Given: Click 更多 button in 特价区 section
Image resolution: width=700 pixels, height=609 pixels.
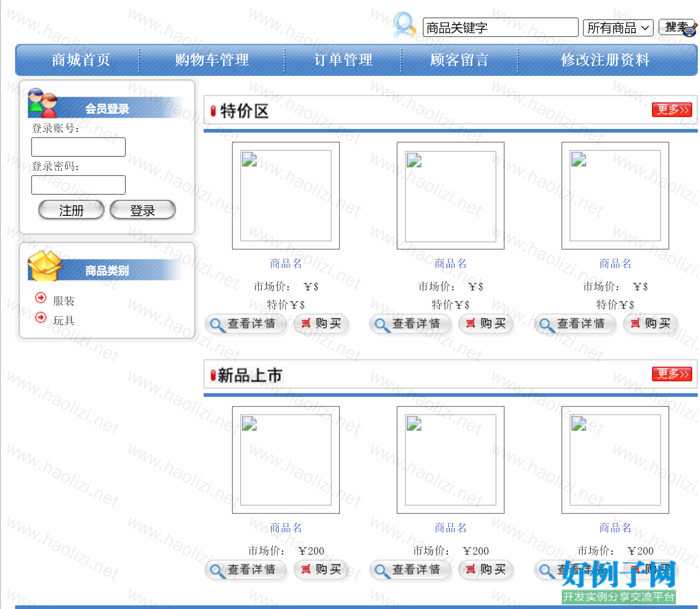Looking at the screenshot, I should coord(672,110).
